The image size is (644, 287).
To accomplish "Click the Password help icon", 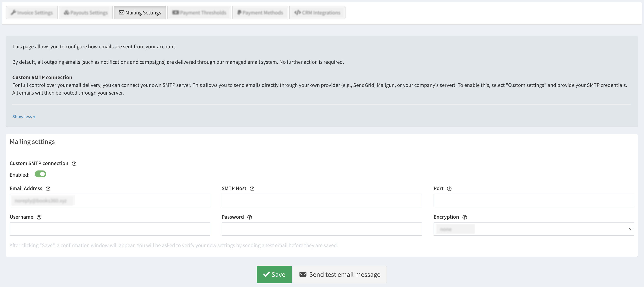I will pos(250,217).
